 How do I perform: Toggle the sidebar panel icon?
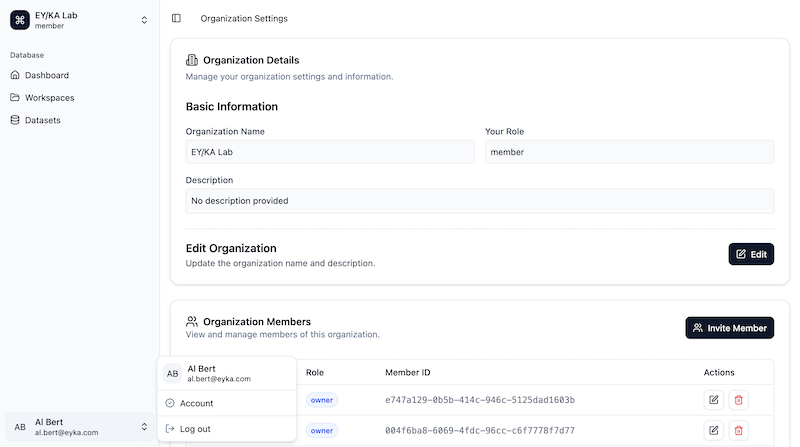point(176,18)
